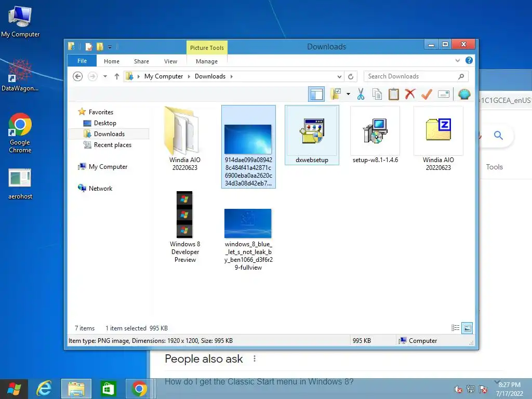Viewport: 532px width, 399px height.
Task: Click Downloads in address bar breadcrumb
Action: [210, 76]
